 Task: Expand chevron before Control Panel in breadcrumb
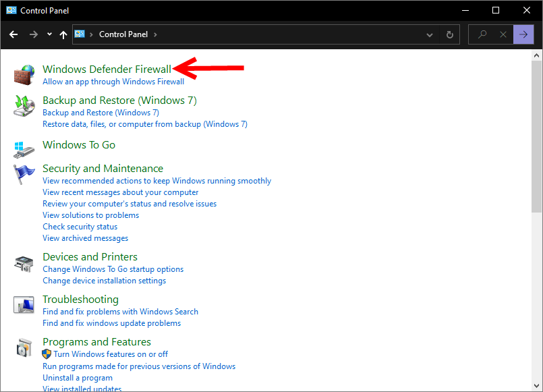[x=92, y=34]
